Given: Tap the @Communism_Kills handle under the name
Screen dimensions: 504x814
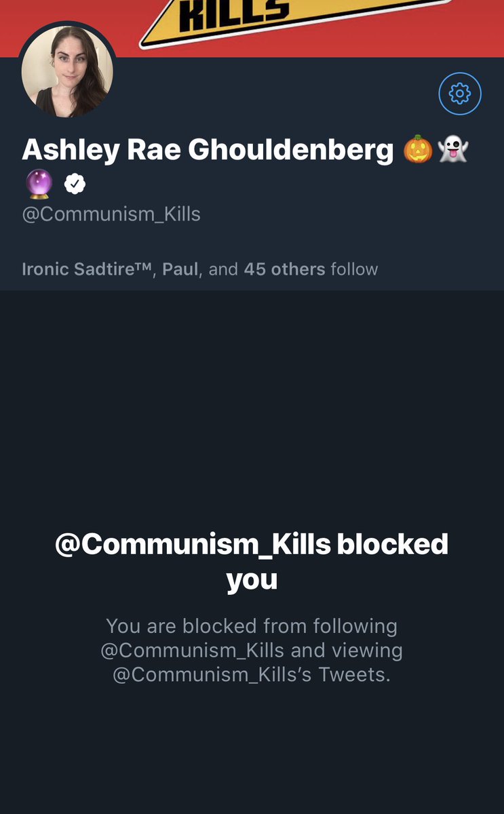Looking at the screenshot, I should click(111, 215).
